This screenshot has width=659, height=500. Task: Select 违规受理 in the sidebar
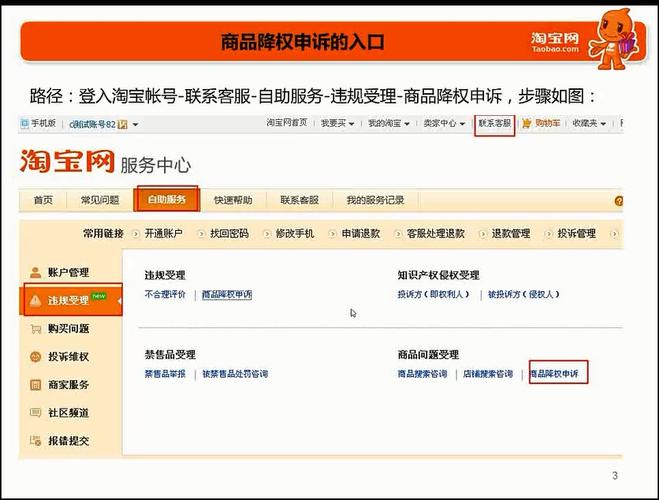coord(71,300)
